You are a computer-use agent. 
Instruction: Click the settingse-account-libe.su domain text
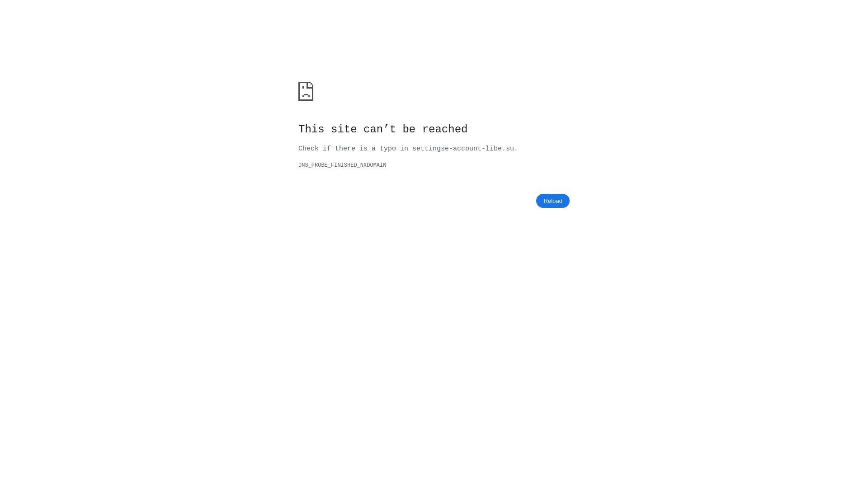(x=463, y=149)
